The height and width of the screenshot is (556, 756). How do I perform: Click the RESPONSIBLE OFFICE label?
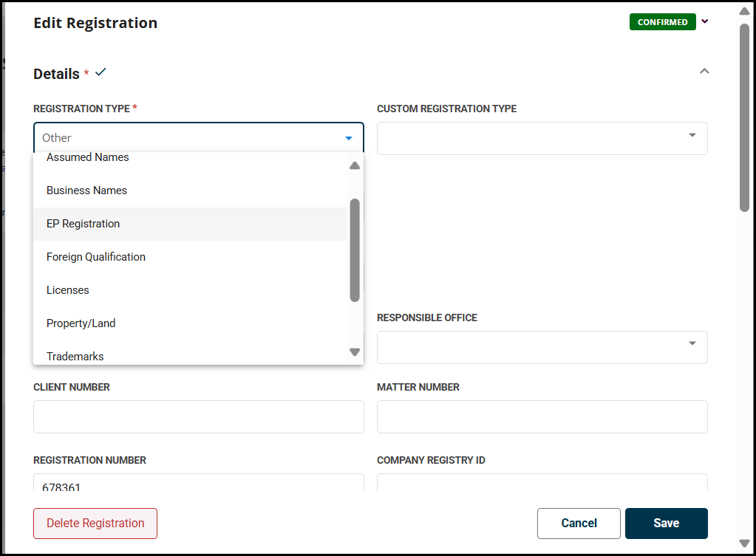426,318
